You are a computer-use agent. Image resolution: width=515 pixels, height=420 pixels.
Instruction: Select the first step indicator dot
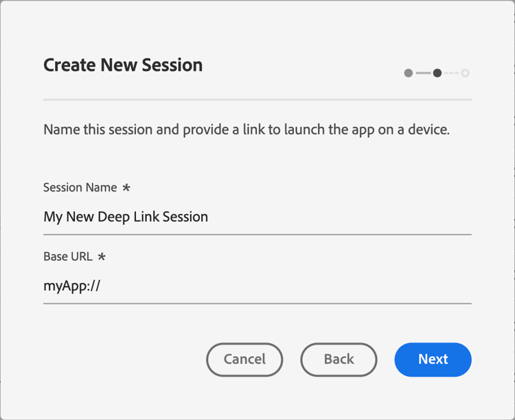(x=409, y=73)
